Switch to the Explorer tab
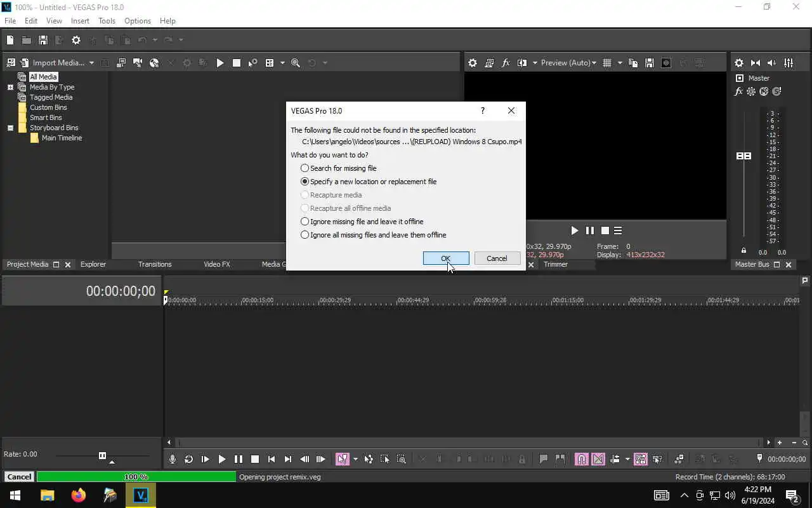812x508 pixels. 93,264
